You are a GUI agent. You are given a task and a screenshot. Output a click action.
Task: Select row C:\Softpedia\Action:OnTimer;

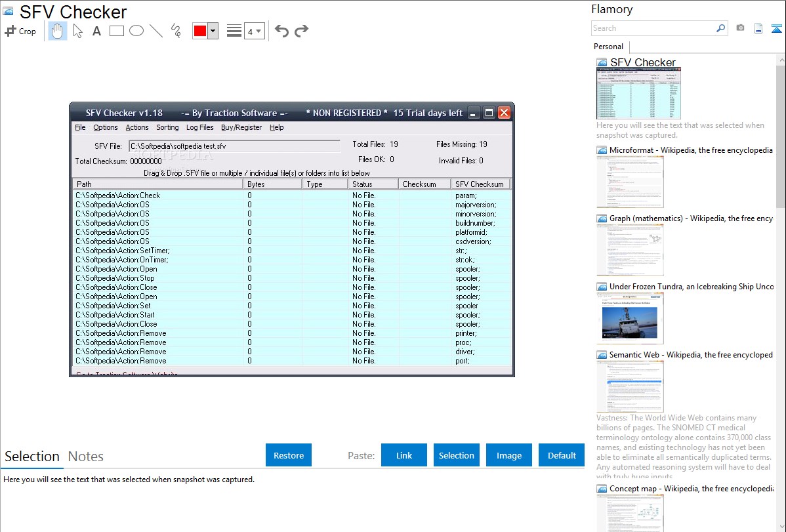click(292, 260)
